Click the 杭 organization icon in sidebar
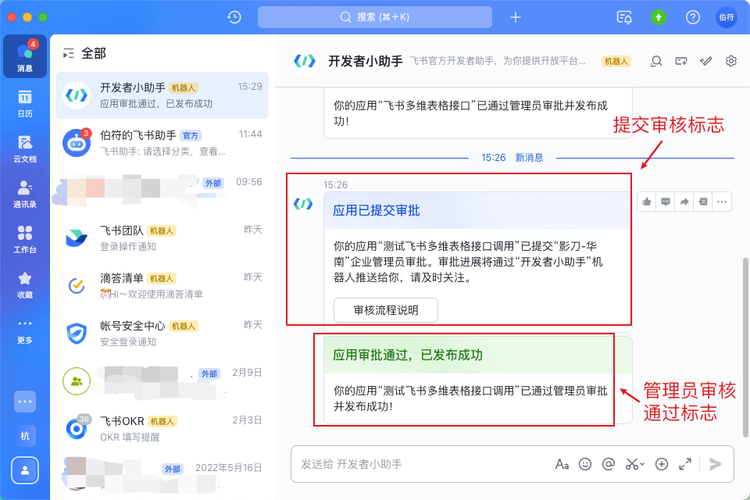Viewport: 750px width, 500px height. tap(25, 436)
